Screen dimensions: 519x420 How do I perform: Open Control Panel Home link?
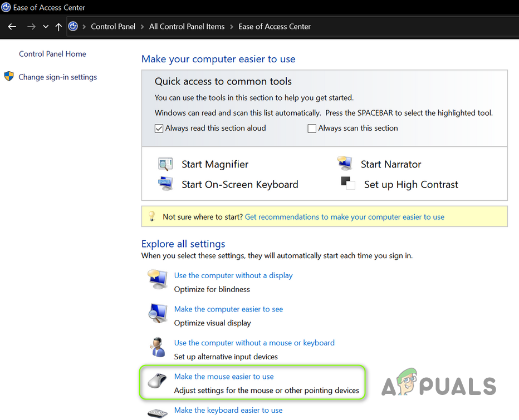pos(52,54)
